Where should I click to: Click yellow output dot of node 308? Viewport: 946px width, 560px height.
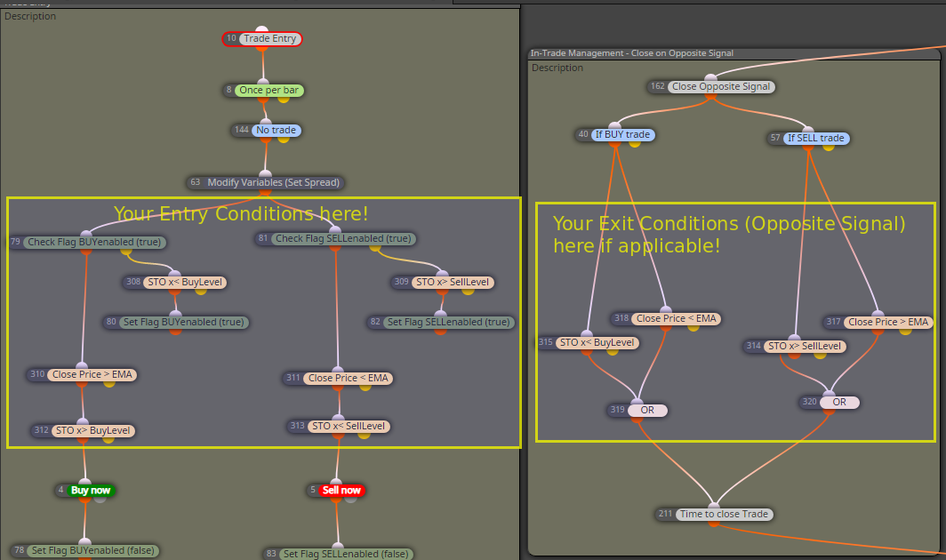click(x=201, y=291)
